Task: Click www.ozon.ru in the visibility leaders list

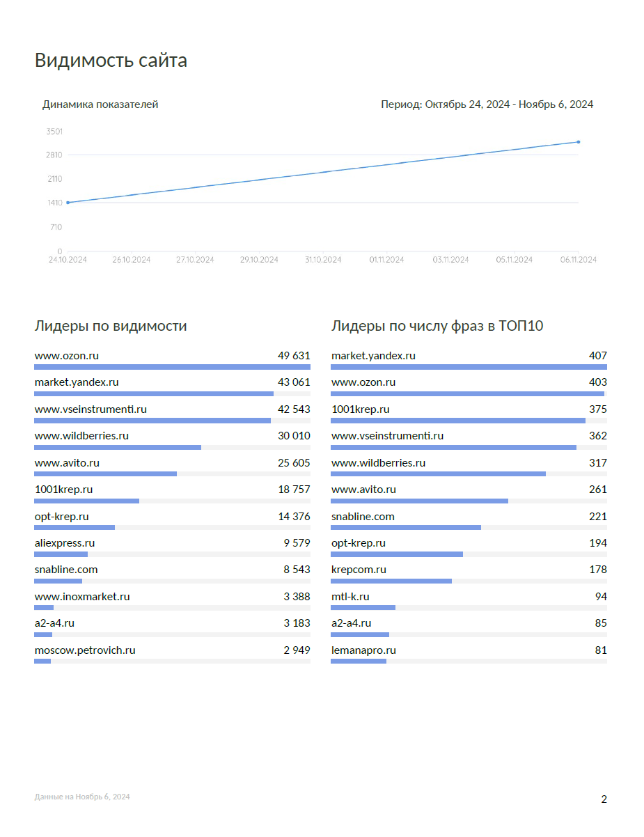Action: (x=67, y=355)
